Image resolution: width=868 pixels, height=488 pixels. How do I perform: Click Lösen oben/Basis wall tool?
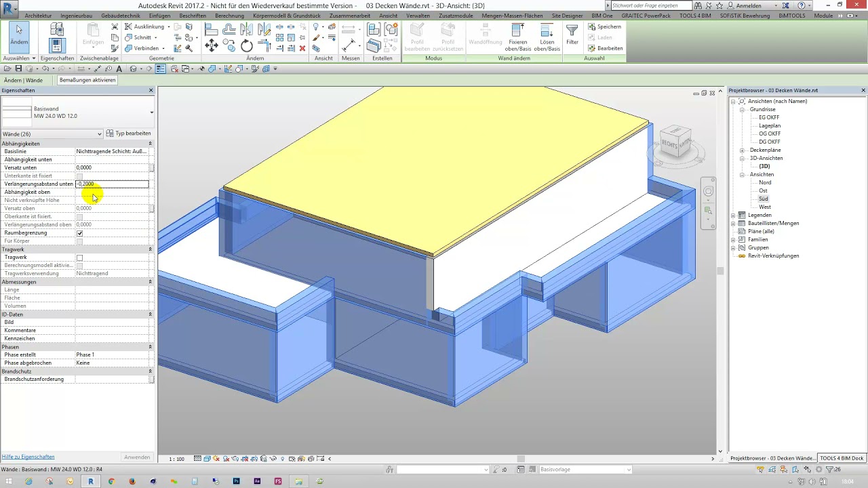pyautogui.click(x=547, y=37)
